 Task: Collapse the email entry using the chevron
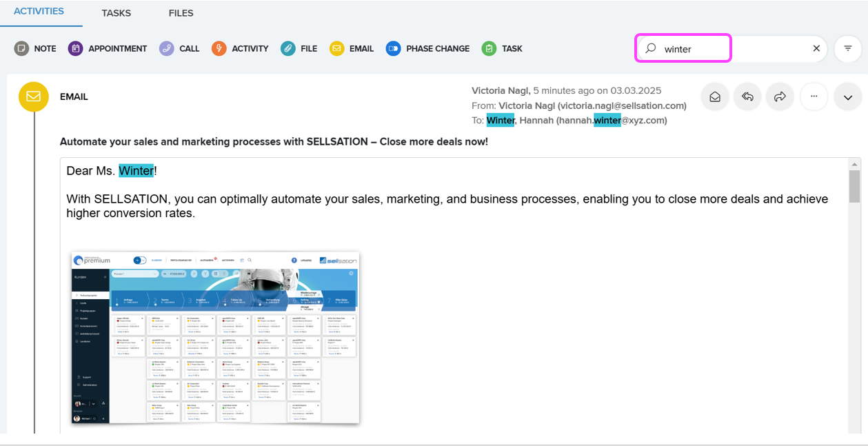click(848, 97)
